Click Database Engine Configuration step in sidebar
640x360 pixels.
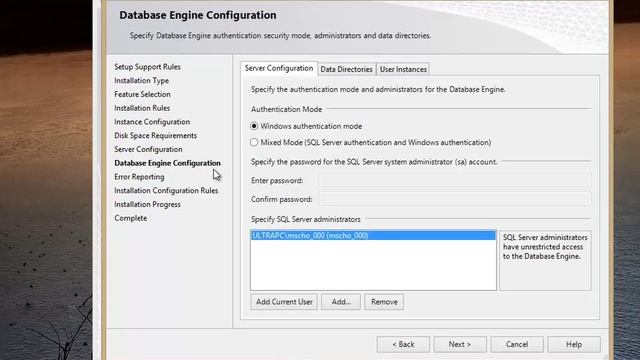coord(167,163)
